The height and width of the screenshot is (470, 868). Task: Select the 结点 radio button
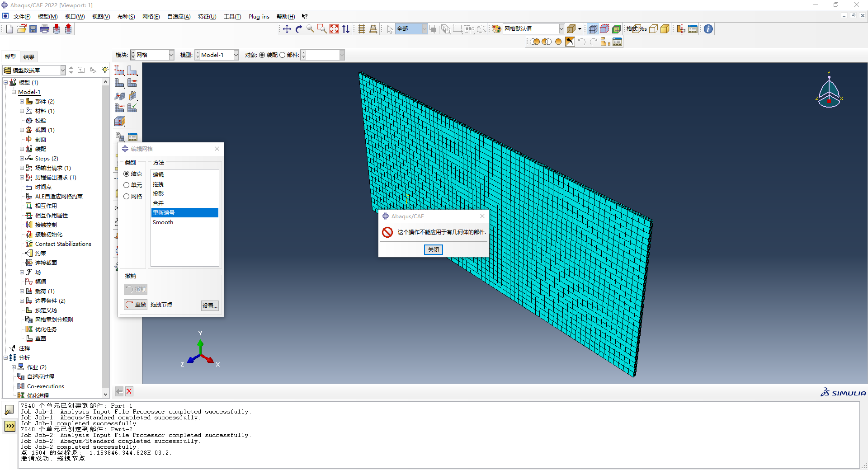pyautogui.click(x=127, y=174)
